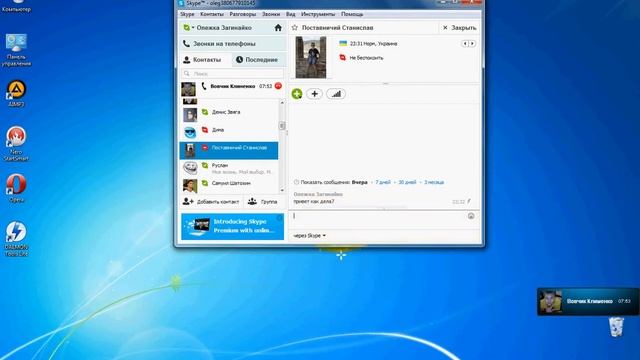Open own status dropdown next to Олежка Загинайко
Viewport: 640px width, 360px height.
188,28
